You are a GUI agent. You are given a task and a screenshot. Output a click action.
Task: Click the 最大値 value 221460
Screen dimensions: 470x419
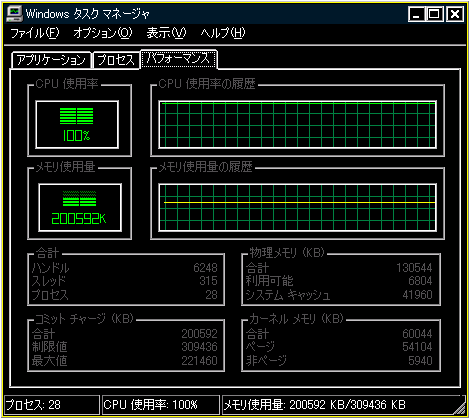[x=199, y=361]
